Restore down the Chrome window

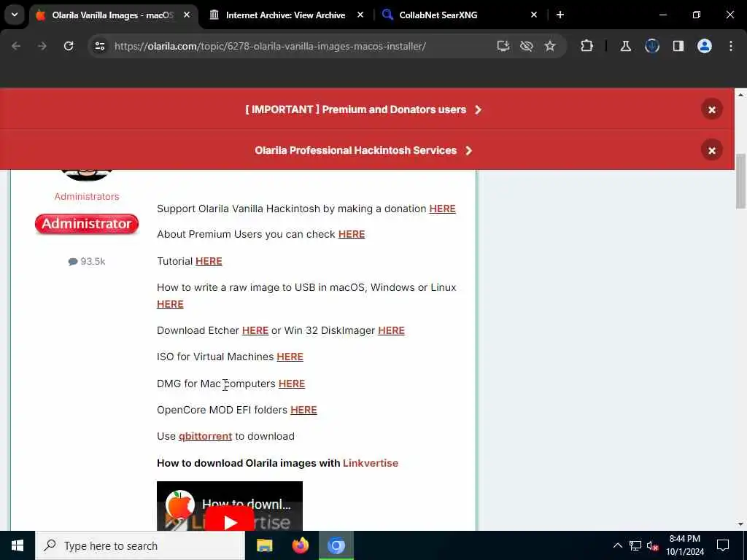click(x=697, y=15)
